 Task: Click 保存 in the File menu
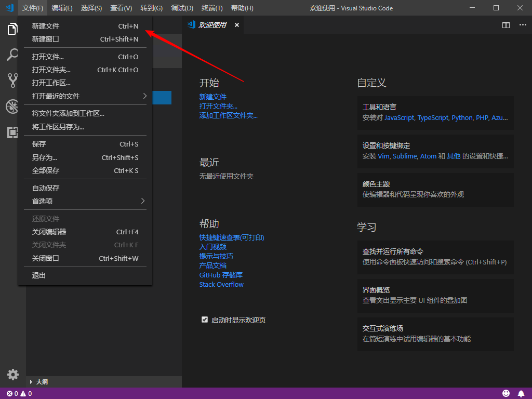coord(85,144)
